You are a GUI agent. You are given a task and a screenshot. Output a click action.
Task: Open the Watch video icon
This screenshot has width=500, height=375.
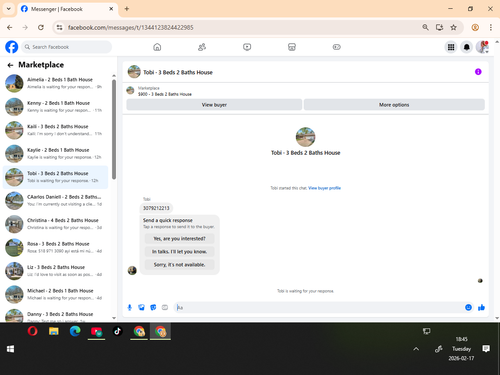(x=247, y=47)
